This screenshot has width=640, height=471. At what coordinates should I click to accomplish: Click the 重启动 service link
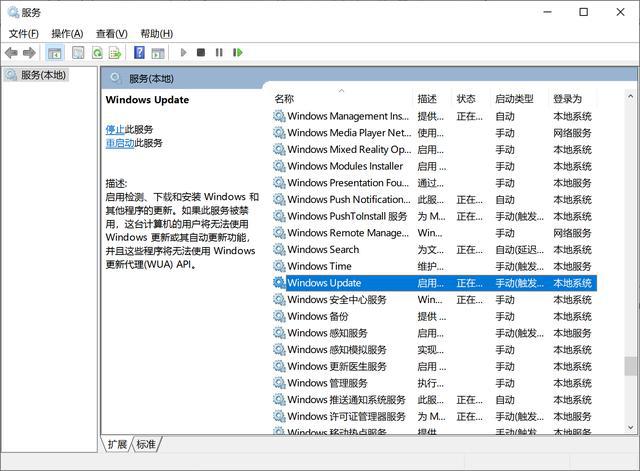(119, 143)
